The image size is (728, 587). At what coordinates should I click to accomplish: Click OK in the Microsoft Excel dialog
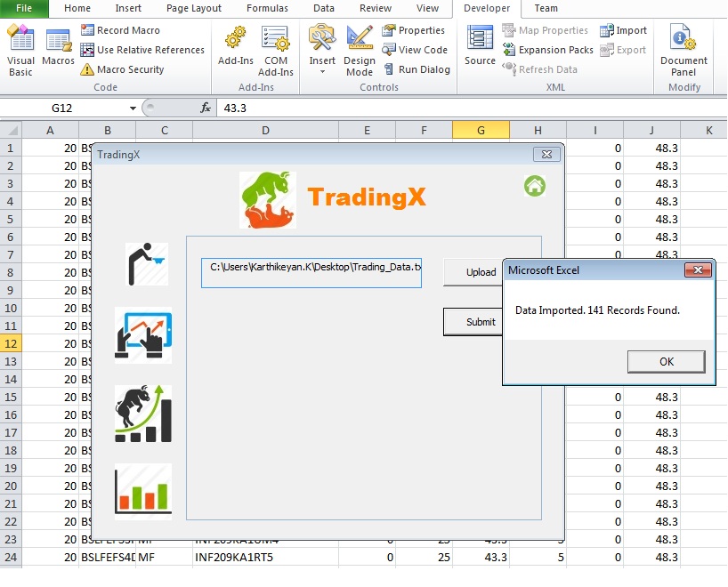coord(667,361)
